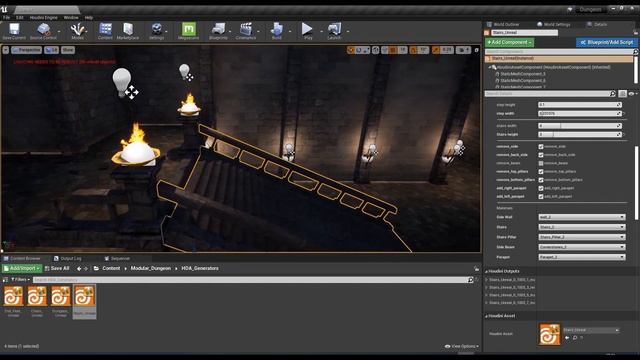Click the Save All button
The height and width of the screenshot is (360, 640).
coord(57,269)
